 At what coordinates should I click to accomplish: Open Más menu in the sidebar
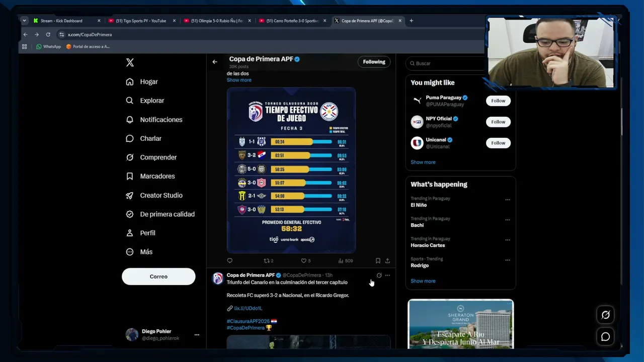coord(139,252)
